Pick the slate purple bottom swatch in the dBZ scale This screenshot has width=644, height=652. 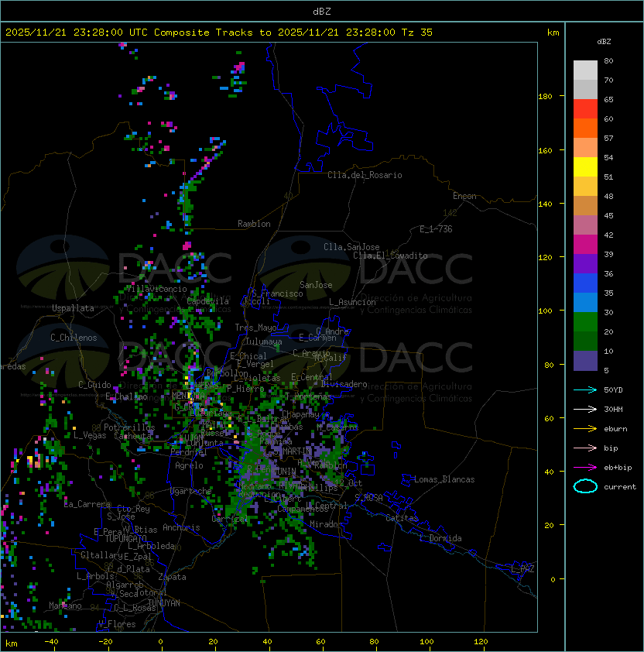pyautogui.click(x=585, y=361)
